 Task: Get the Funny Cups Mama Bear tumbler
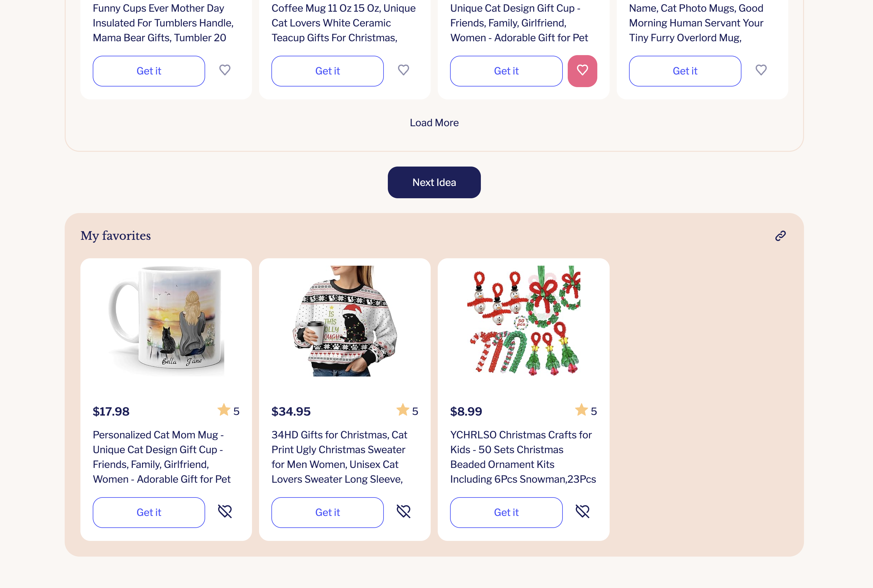[149, 71]
